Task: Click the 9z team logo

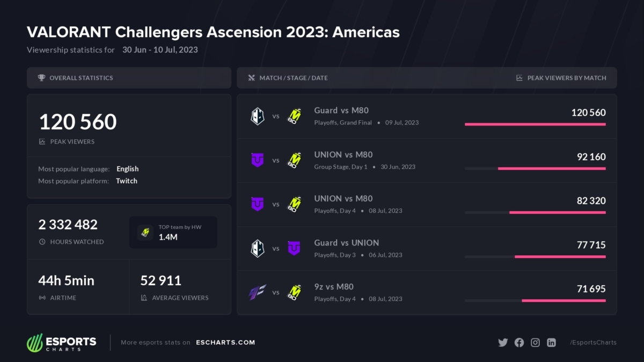Action: pyautogui.click(x=257, y=292)
